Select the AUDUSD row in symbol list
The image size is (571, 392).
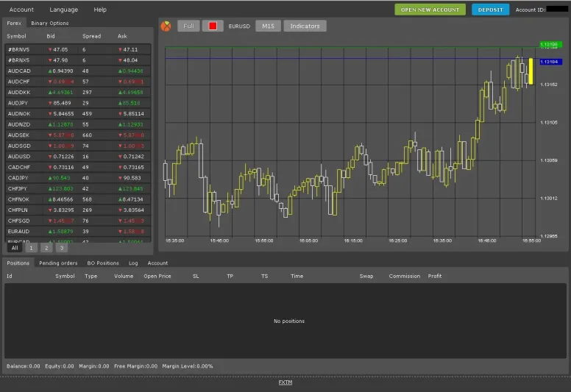77,157
